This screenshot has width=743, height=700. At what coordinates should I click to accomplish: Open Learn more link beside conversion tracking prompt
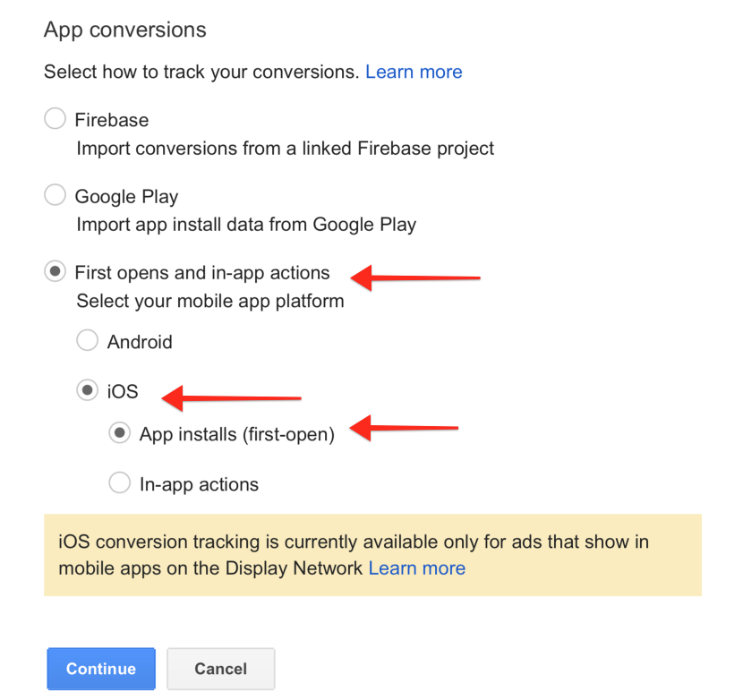[x=414, y=72]
